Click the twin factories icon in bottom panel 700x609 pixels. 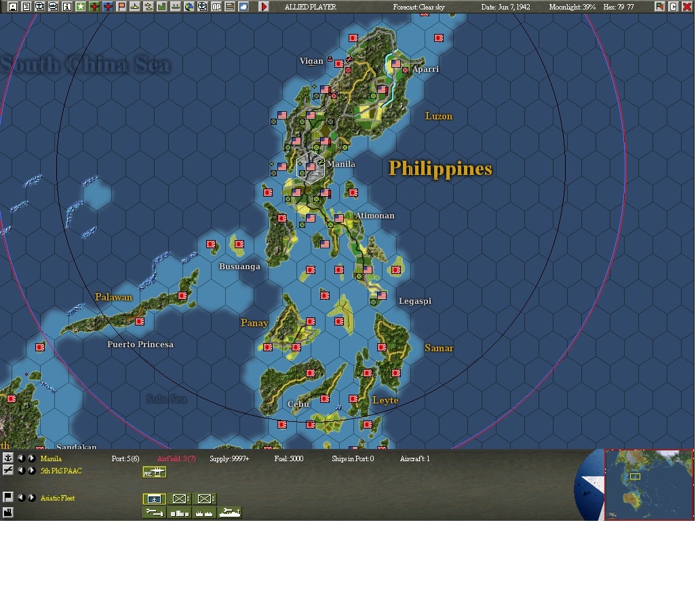(205, 513)
